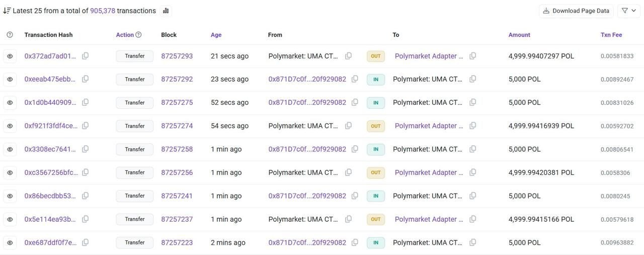
Task: Click the Amount column header
Action: pos(519,35)
